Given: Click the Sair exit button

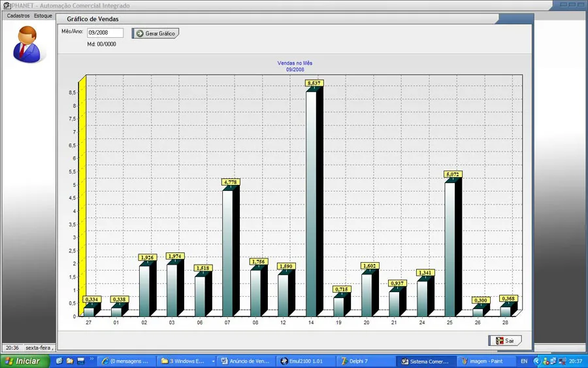Looking at the screenshot, I should (505, 341).
